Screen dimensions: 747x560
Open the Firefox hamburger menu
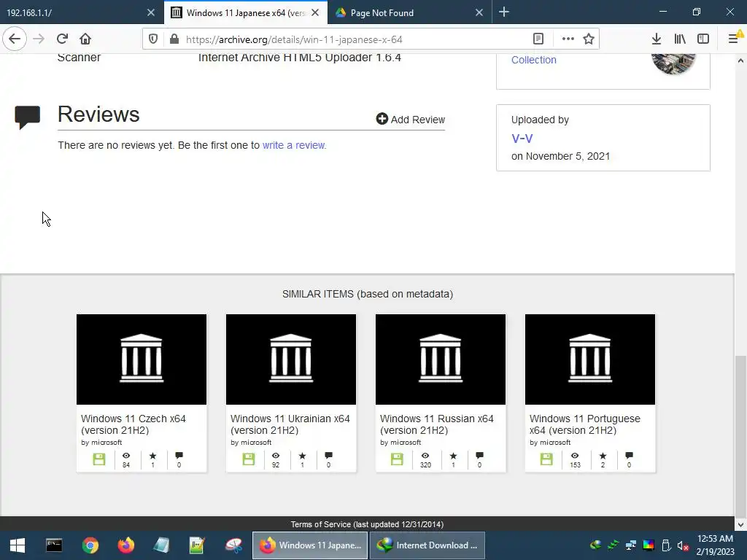(734, 39)
